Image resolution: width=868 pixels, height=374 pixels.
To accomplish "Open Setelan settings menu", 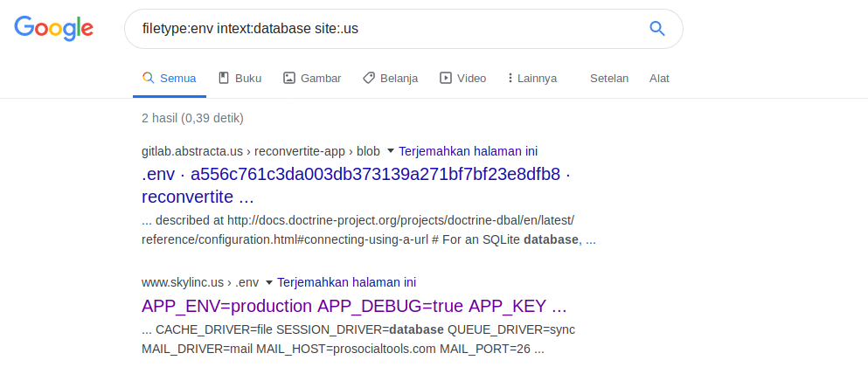I will coord(609,79).
